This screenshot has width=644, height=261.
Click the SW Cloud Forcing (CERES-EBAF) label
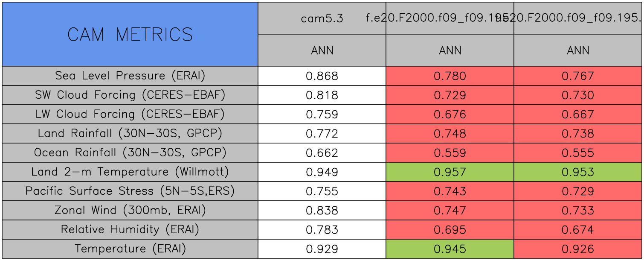pyautogui.click(x=130, y=95)
